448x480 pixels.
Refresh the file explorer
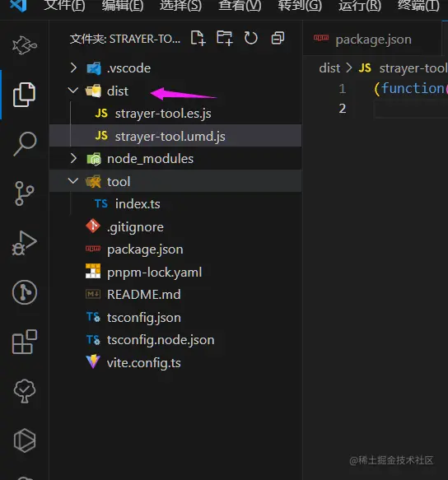(x=251, y=38)
